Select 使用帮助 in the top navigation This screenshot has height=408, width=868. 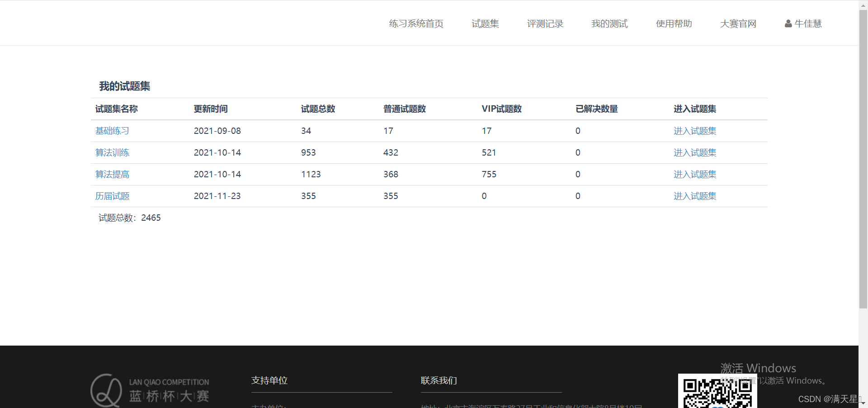click(x=674, y=24)
